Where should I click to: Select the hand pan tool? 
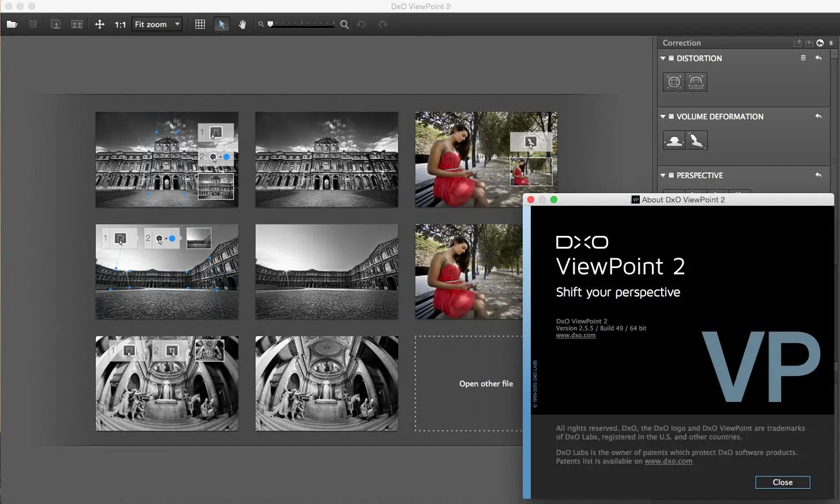(x=242, y=24)
